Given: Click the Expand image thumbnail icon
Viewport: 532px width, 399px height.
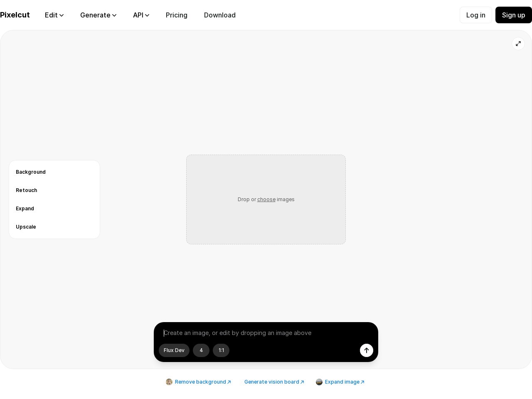Looking at the screenshot, I should point(319,382).
